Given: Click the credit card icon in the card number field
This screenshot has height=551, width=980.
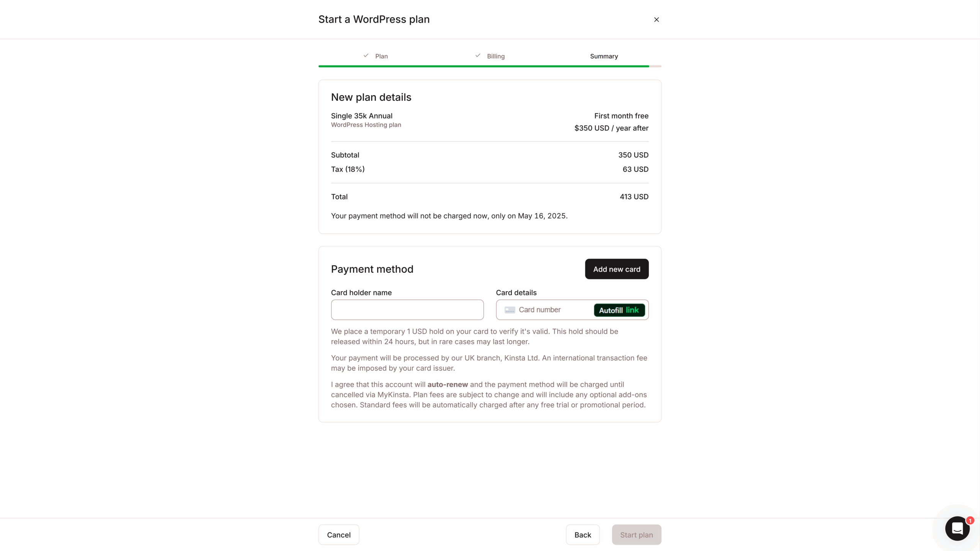Looking at the screenshot, I should coord(510,310).
